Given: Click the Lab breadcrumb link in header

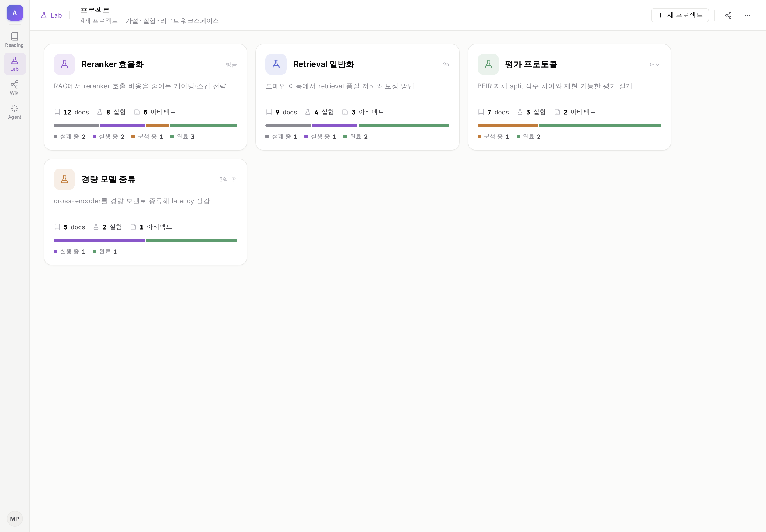Looking at the screenshot, I should (51, 15).
